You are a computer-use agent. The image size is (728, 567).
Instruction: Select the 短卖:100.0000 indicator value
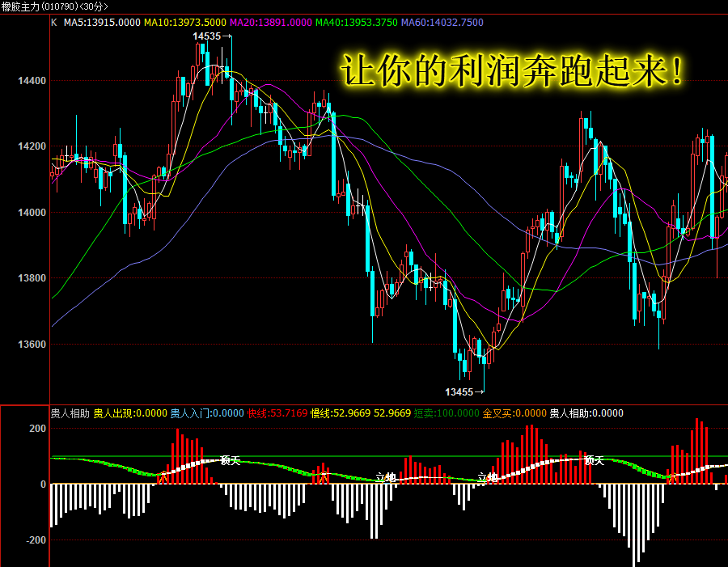[447, 413]
